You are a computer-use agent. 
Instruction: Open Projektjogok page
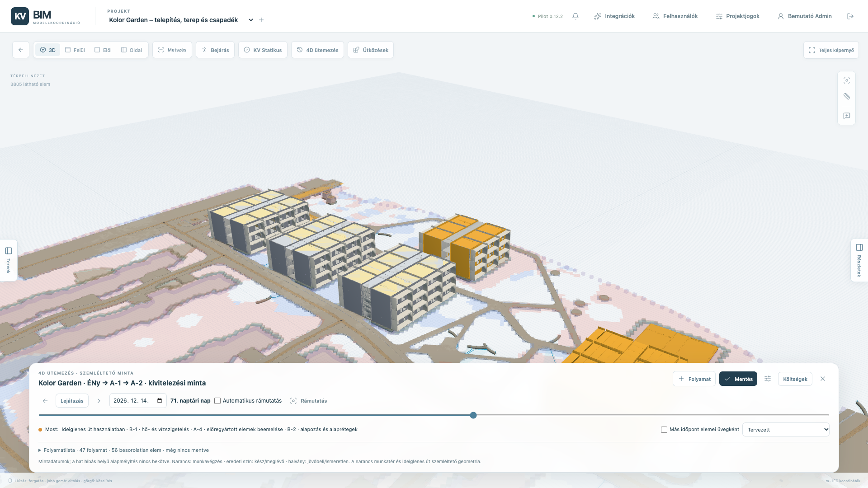[x=737, y=16]
